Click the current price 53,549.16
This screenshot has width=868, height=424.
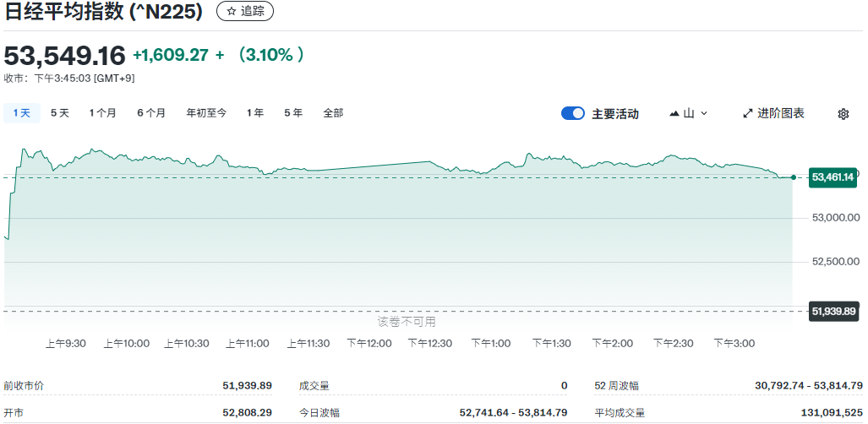point(65,56)
